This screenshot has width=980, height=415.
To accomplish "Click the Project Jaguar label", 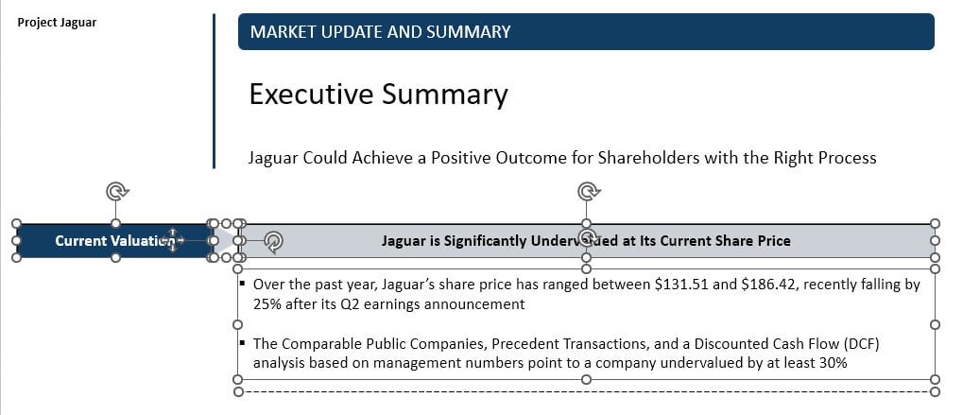I will (x=57, y=22).
